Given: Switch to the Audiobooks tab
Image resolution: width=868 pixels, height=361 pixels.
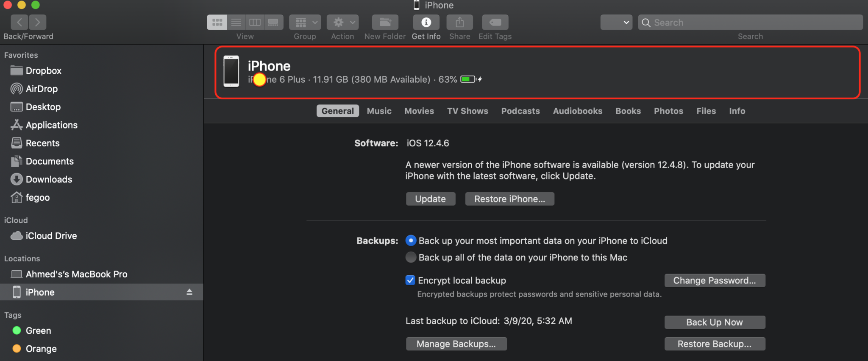Looking at the screenshot, I should [x=578, y=111].
